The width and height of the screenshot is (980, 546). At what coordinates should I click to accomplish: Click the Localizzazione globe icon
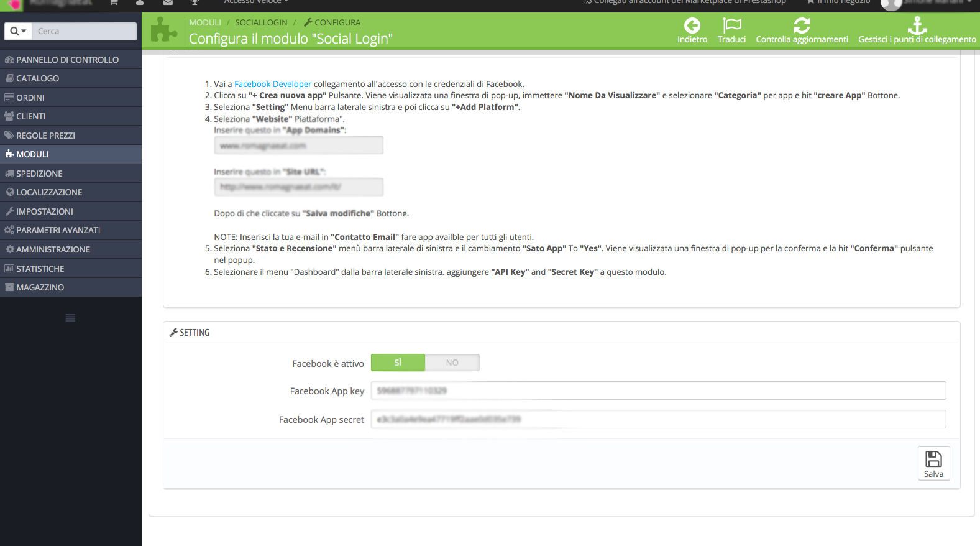(10, 192)
